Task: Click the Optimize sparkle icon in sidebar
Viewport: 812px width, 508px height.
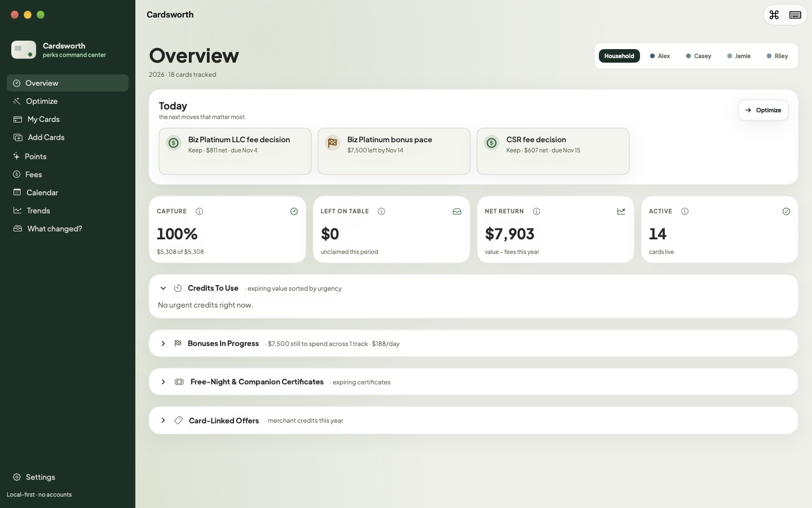Action: tap(17, 101)
